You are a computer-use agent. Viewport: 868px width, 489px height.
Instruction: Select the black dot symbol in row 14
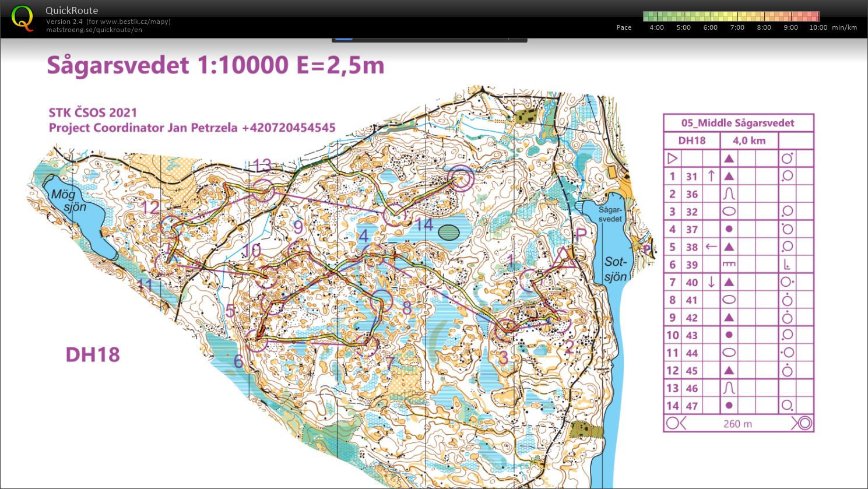729,406
